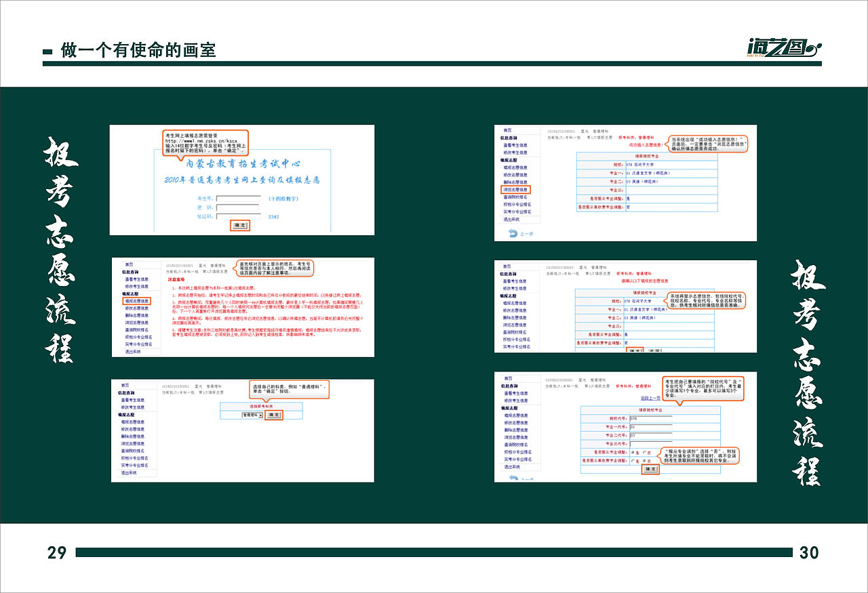Open 查询院校排名 in the success page sidebar
868x593 pixels.
[x=515, y=197]
